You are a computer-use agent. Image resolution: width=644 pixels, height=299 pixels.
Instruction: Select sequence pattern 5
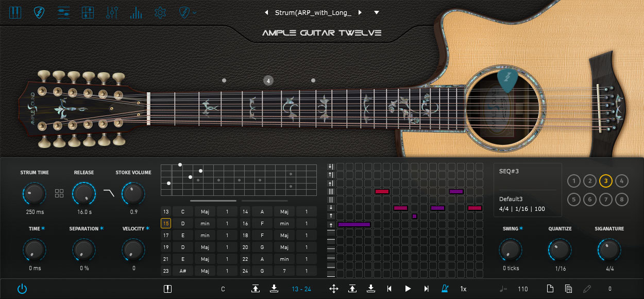(573, 199)
